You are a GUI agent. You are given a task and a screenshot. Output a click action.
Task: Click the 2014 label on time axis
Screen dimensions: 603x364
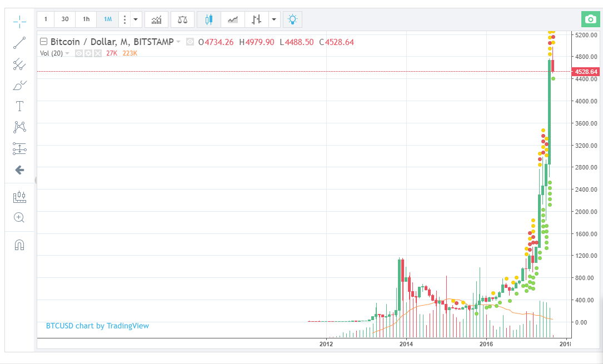pos(406,344)
